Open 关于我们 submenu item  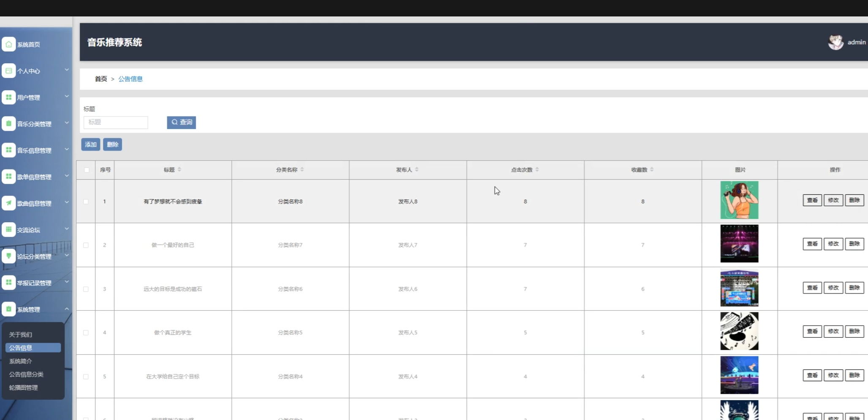tap(21, 334)
